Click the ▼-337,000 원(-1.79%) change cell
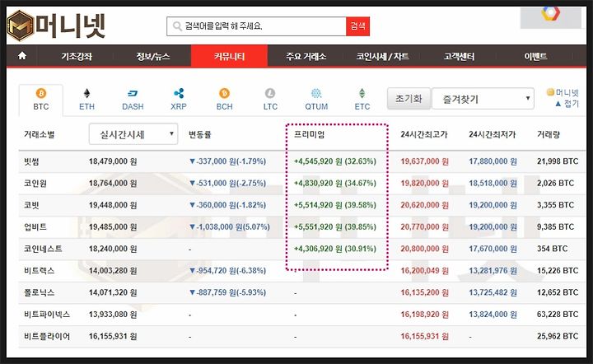Image resolution: width=593 pixels, height=364 pixels. point(227,161)
